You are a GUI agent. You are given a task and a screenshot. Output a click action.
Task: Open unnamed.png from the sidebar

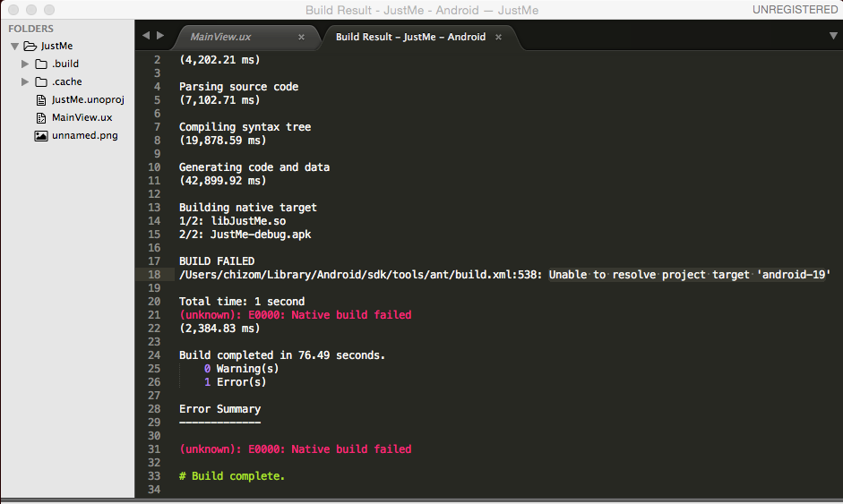click(x=84, y=136)
